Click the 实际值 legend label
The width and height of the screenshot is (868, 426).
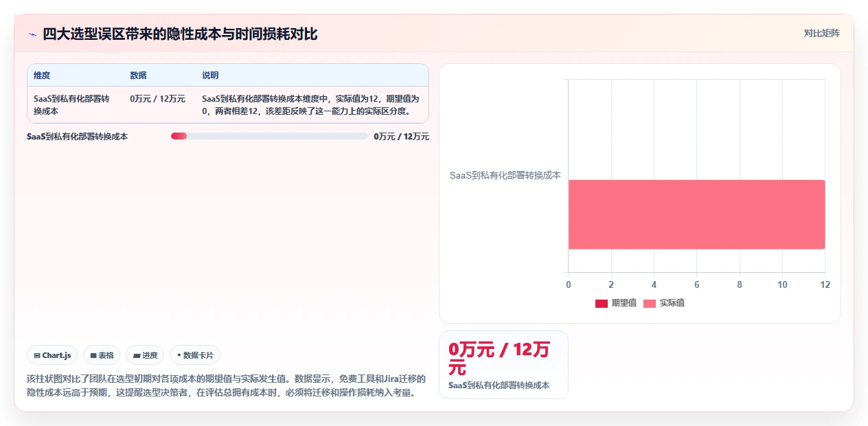click(x=672, y=303)
